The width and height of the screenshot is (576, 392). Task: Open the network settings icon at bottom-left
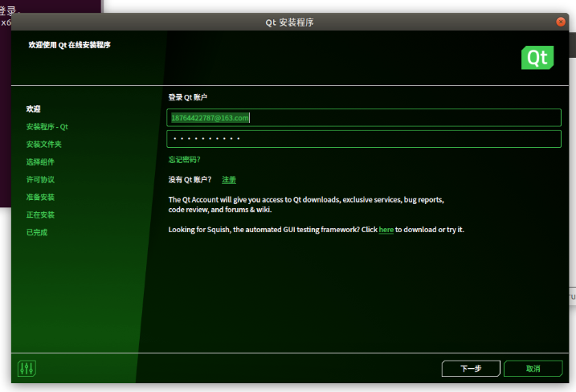click(27, 369)
